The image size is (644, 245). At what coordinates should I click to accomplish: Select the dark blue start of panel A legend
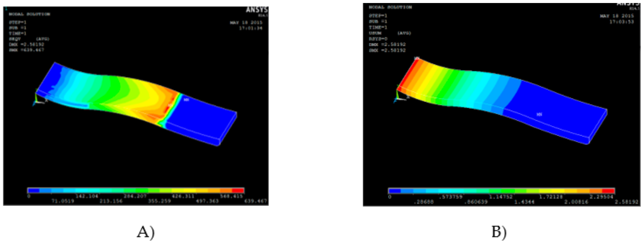[34, 190]
